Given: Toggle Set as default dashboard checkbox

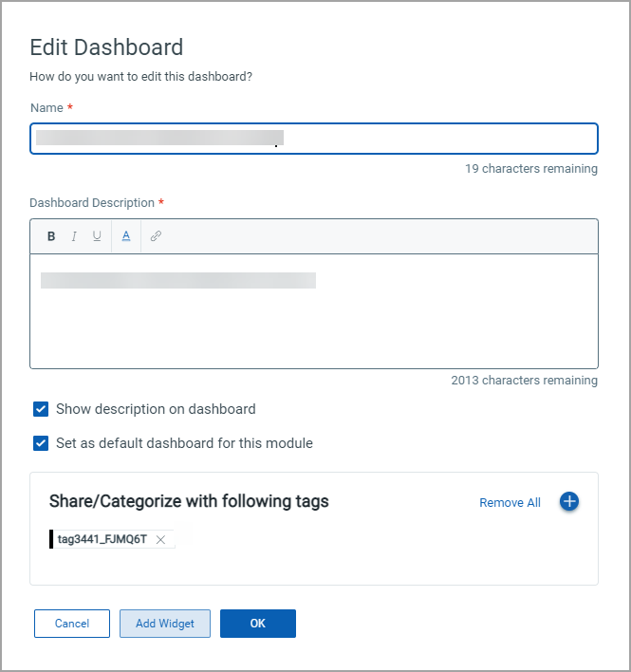Looking at the screenshot, I should (41, 443).
